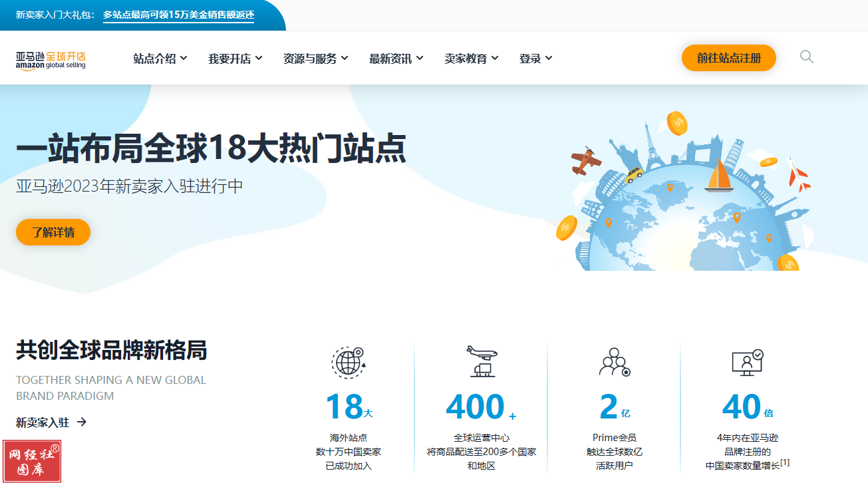Click the airplane and truck logistics icon

pyautogui.click(x=482, y=361)
